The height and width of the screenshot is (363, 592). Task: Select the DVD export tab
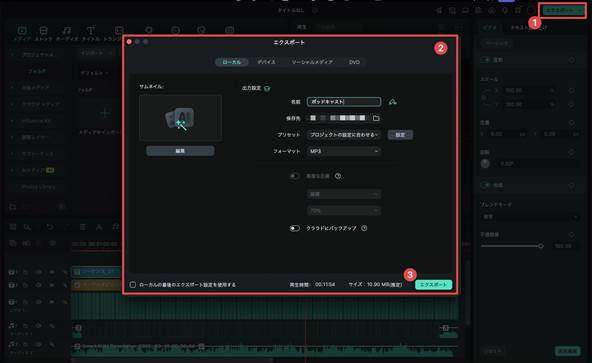(354, 62)
